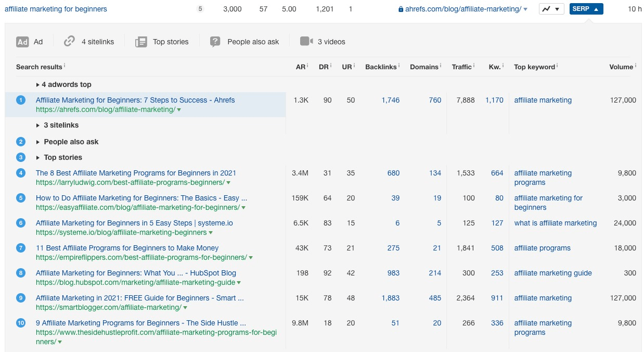The height and width of the screenshot is (352, 644).
Task: Click info icon next to Backlinks header
Action: point(398,66)
